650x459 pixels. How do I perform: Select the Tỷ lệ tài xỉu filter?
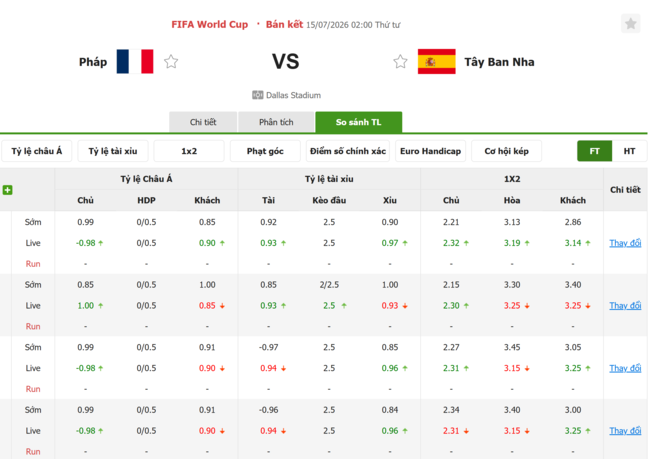click(x=113, y=151)
